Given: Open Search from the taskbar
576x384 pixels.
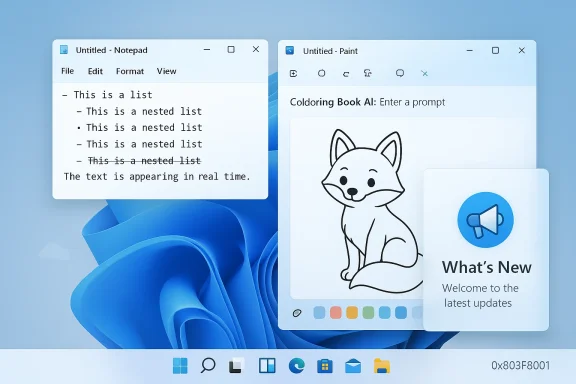Looking at the screenshot, I should pos(208,366).
